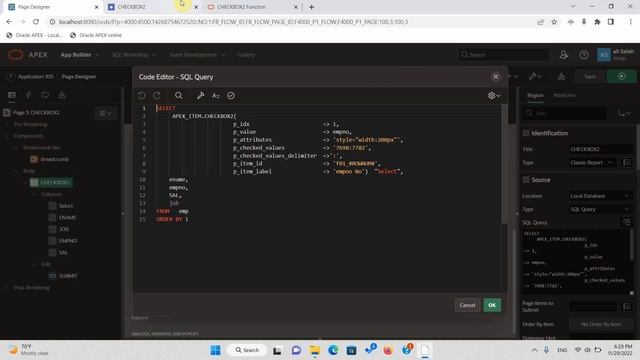
Task: Click the APEX header search field
Action: (504, 55)
